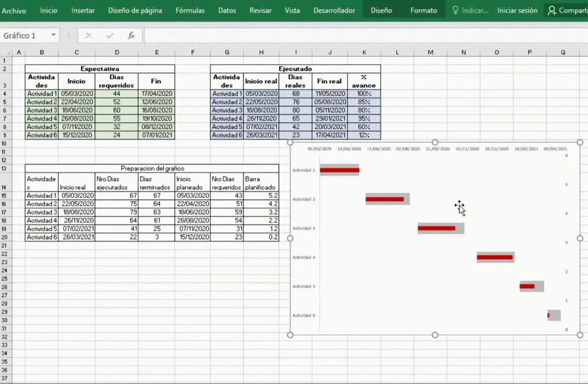The image size is (588, 384).
Task: Select column B header
Action: [41, 52]
